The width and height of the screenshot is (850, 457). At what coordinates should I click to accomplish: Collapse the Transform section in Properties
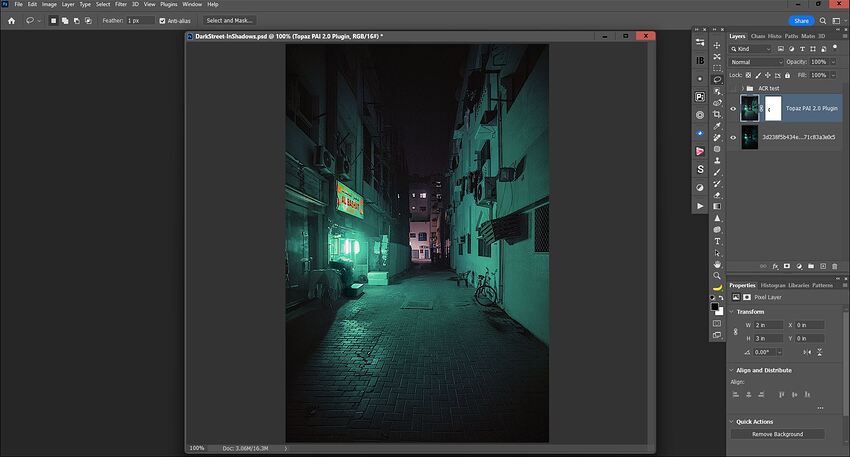tap(731, 311)
